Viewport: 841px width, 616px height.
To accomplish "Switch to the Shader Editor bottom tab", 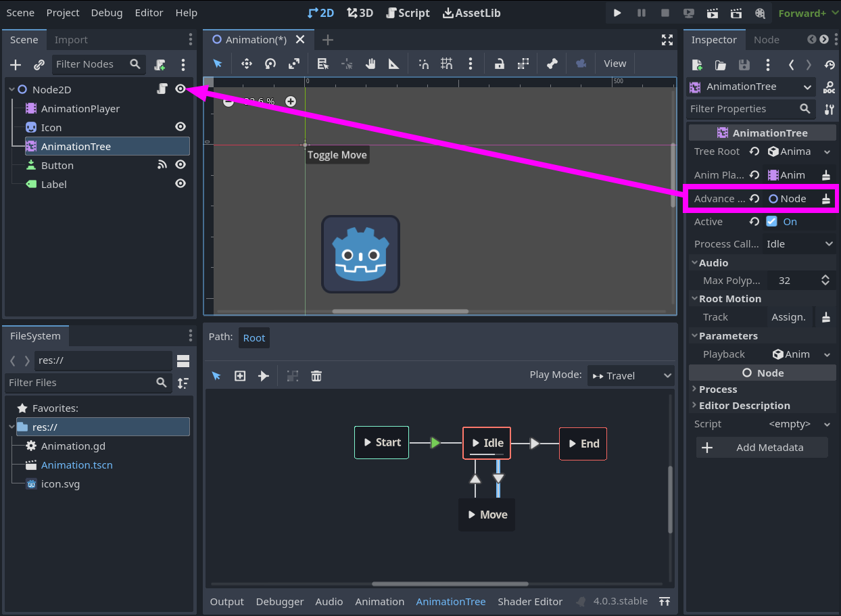I will tap(530, 601).
